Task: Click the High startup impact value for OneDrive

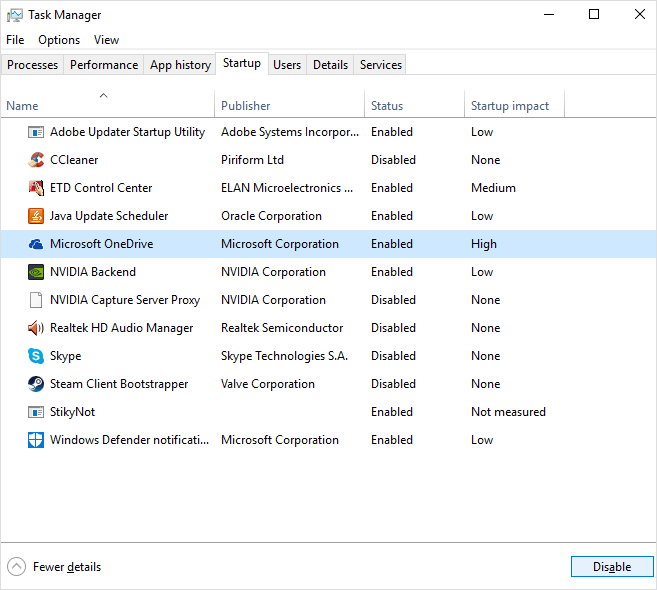Action: pyautogui.click(x=484, y=244)
